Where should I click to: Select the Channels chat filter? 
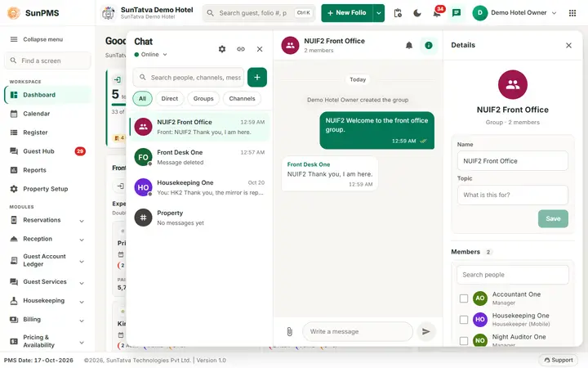[242, 99]
